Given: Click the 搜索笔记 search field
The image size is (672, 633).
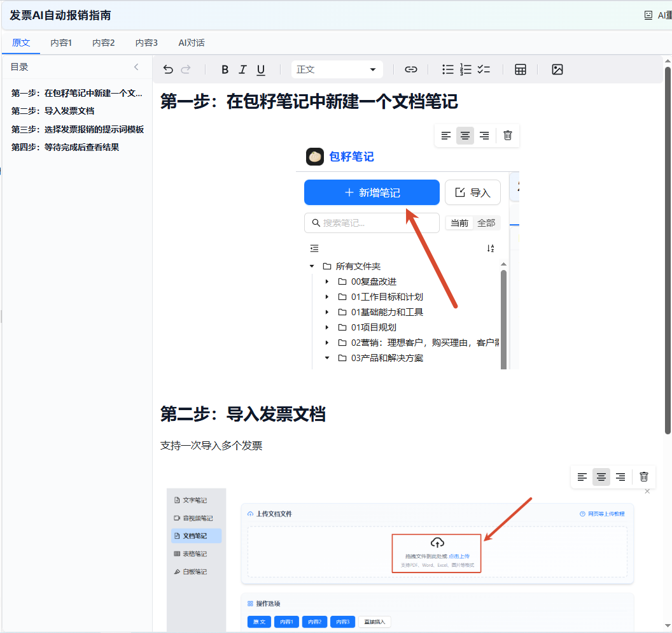Looking at the screenshot, I should [x=372, y=223].
